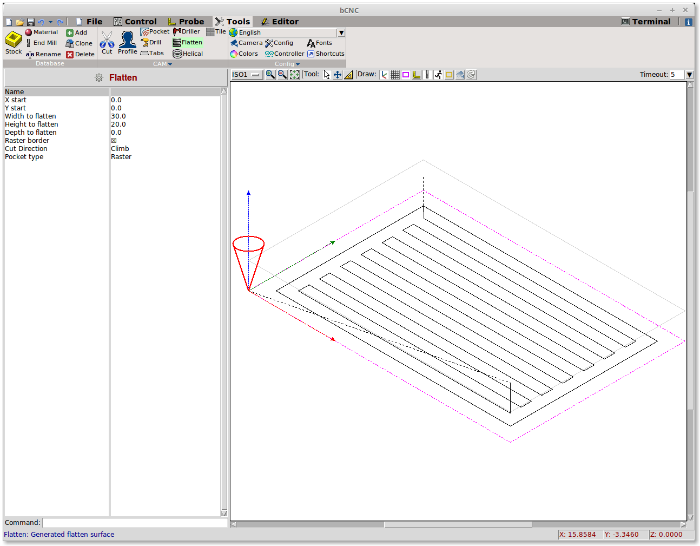Image resolution: width=700 pixels, height=546 pixels.
Task: Click the Width to flatten value 30.0
Action: [x=118, y=116]
